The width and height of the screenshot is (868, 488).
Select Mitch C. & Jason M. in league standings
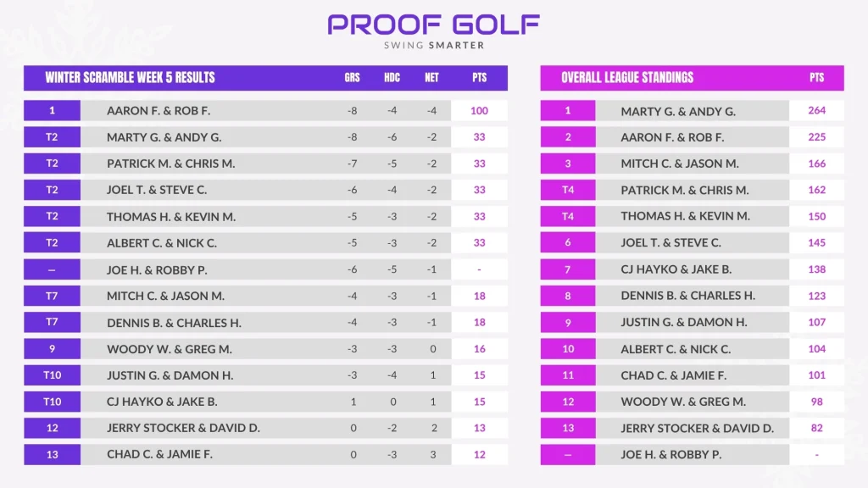point(679,164)
